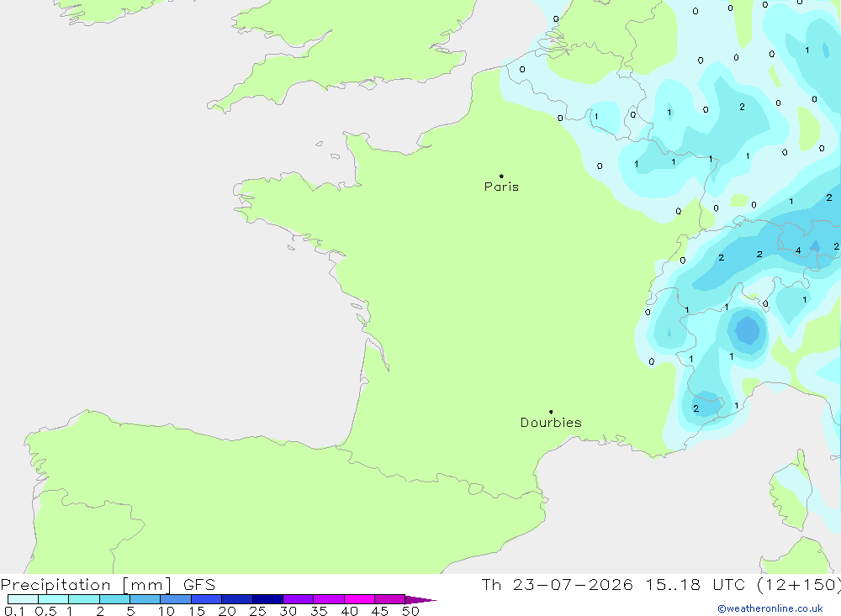Image resolution: width=841 pixels, height=616 pixels.
Task: Click the Dourbies location label
Action: click(551, 423)
